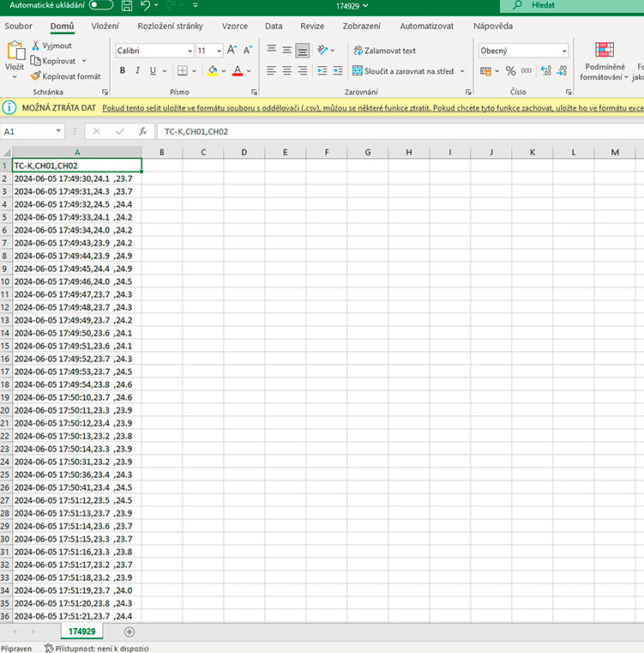Toggle bold formatting
The image size is (644, 653).
pyautogui.click(x=123, y=70)
